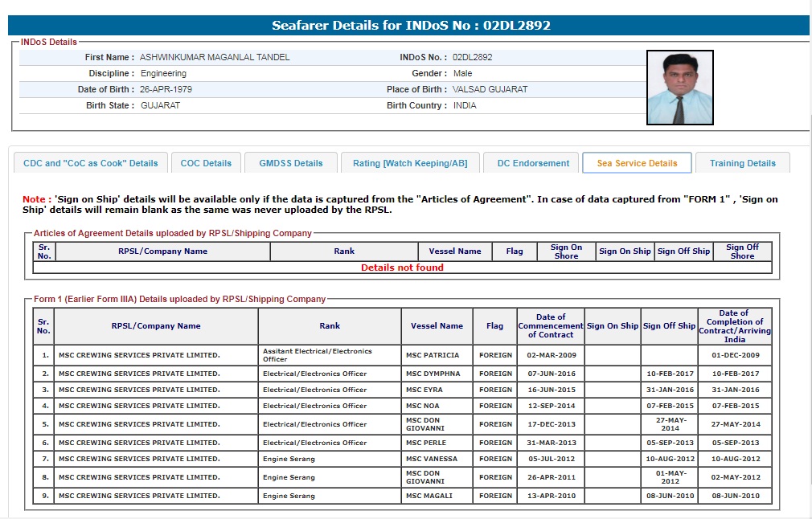Click the 'Details not found' message row
The height and width of the screenshot is (519, 812).
click(x=402, y=268)
